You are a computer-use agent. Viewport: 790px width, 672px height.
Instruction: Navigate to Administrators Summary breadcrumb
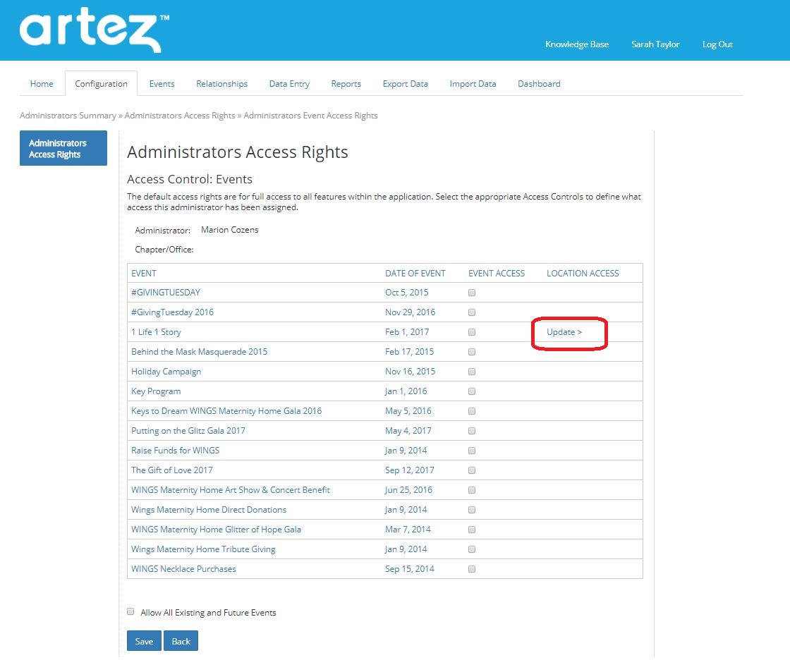tap(68, 116)
